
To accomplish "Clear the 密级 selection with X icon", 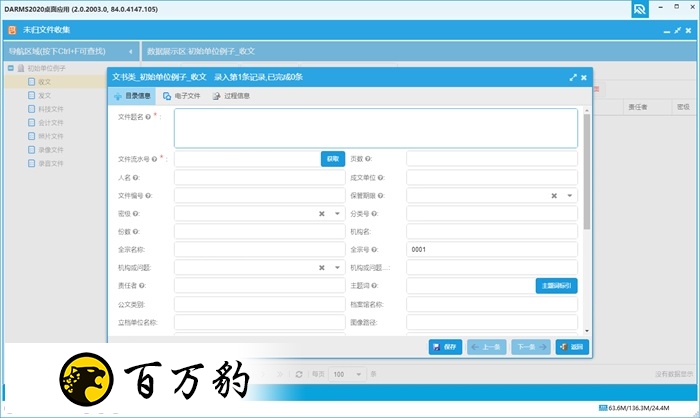I will click(x=322, y=213).
